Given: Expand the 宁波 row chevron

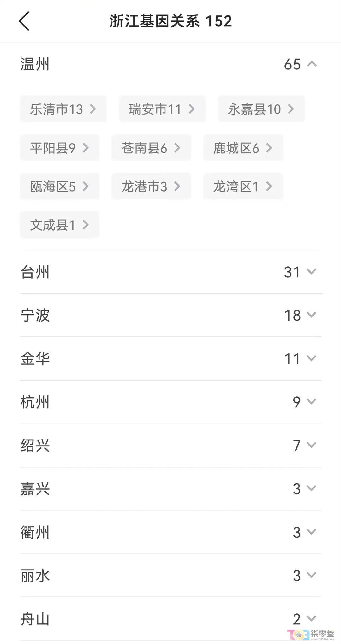Looking at the screenshot, I should (312, 315).
